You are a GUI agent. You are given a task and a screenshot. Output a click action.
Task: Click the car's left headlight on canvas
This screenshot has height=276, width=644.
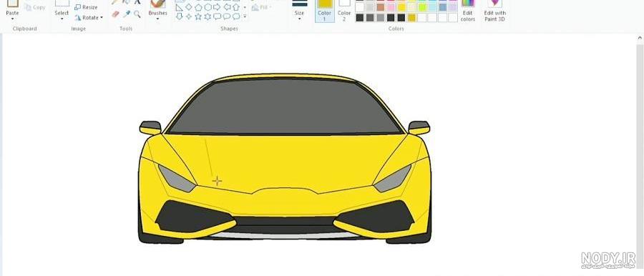177,179
